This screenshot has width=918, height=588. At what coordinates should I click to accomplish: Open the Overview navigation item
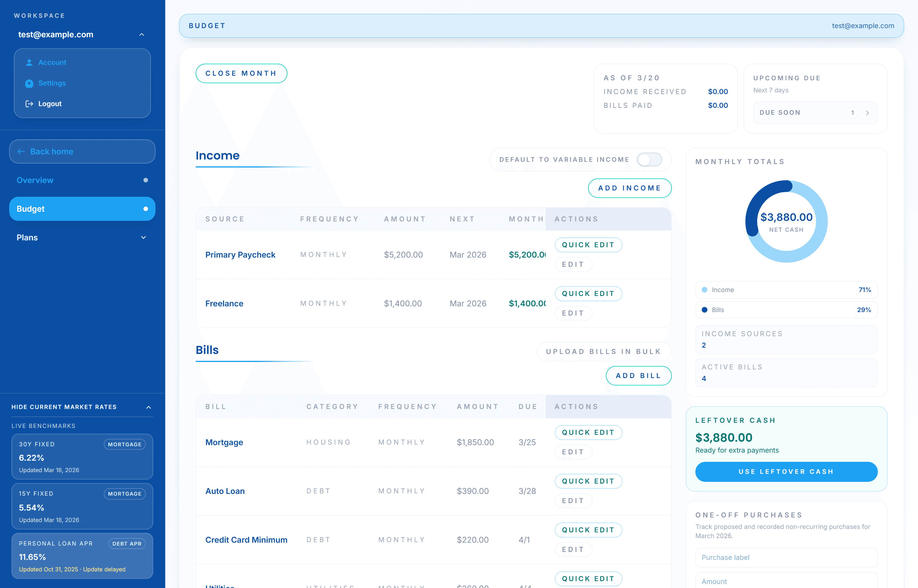tap(35, 180)
